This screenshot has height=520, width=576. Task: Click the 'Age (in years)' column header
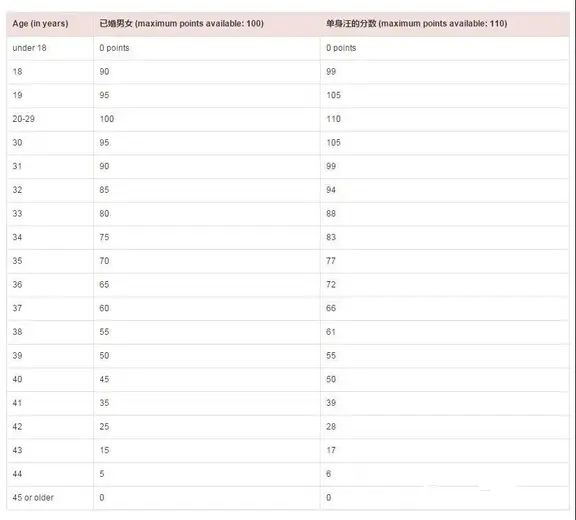tap(40, 24)
